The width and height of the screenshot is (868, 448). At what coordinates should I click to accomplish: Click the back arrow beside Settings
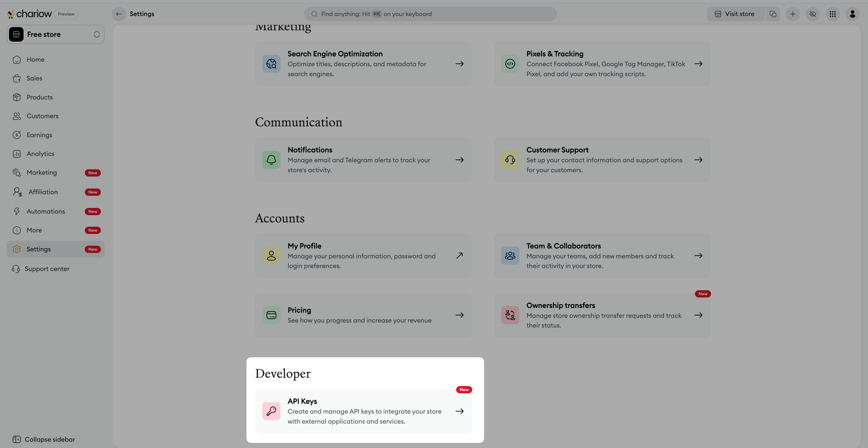119,14
